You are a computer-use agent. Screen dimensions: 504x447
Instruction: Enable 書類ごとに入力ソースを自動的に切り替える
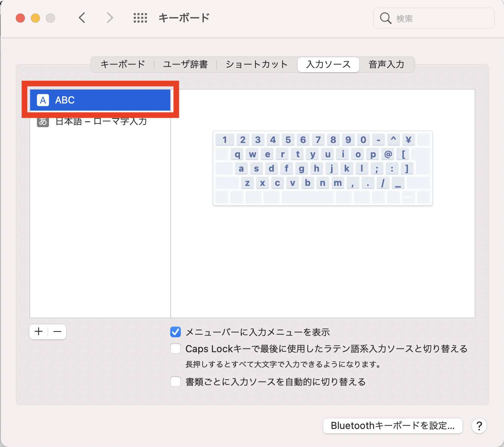tap(176, 382)
